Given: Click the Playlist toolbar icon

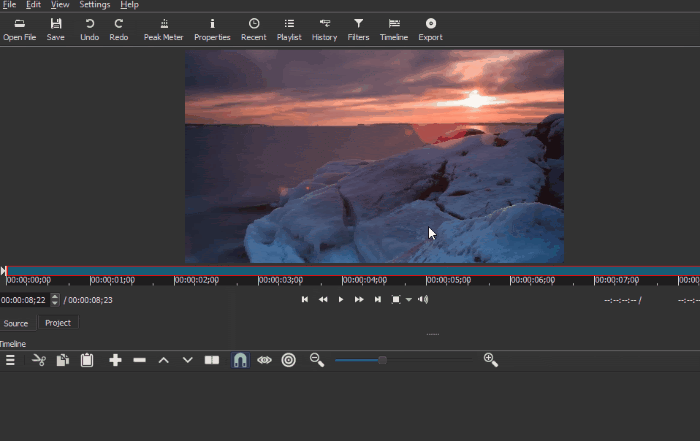Looking at the screenshot, I should [289, 28].
